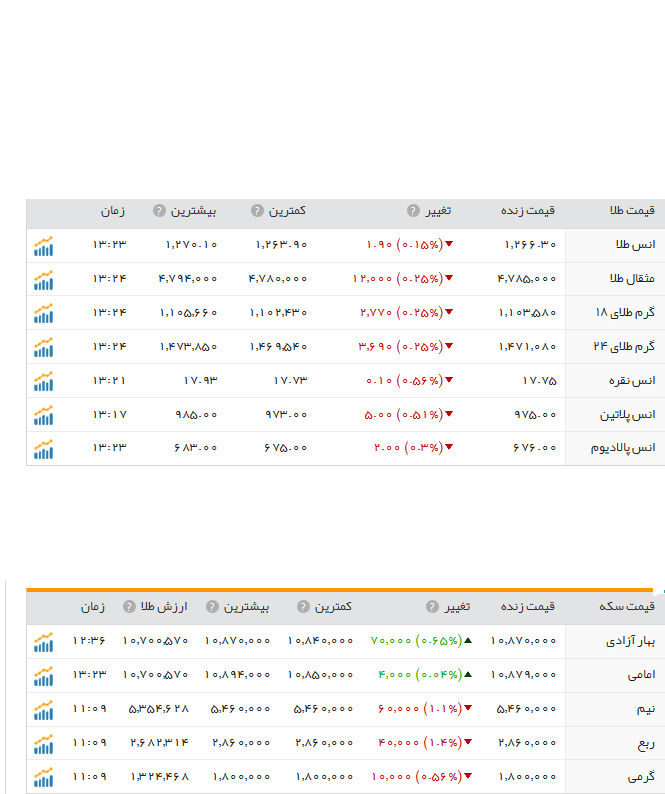Click change value ۱.۹۰ (۰.۱۵%) for انس طلا
Screen dimensions: 665x794
409,245
